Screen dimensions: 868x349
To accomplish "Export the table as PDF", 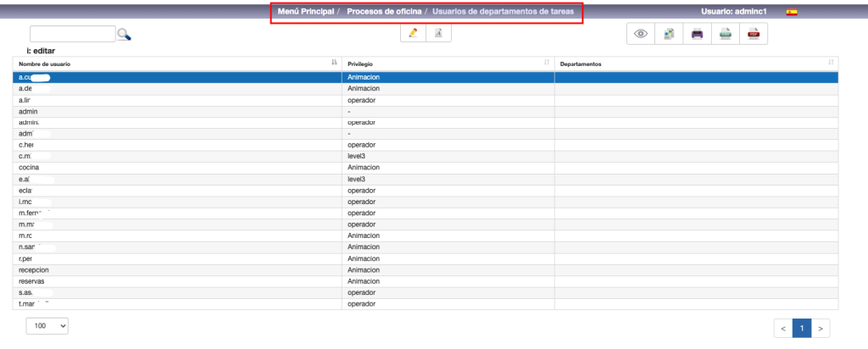I will [753, 34].
